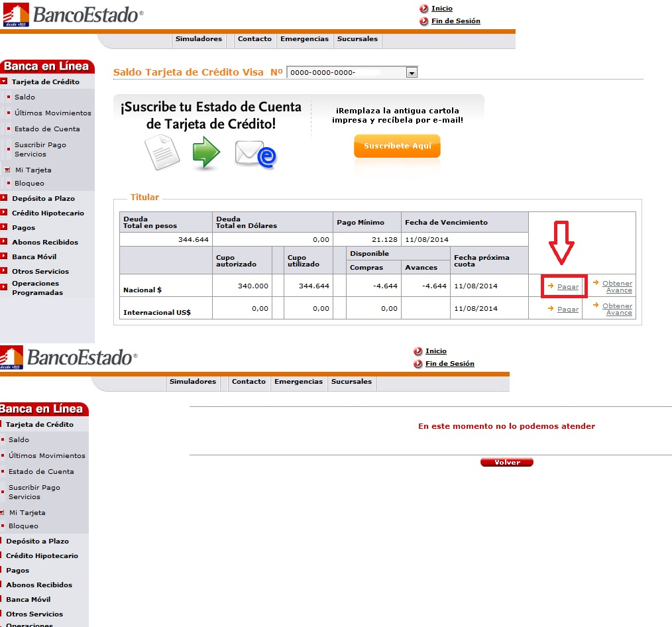The image size is (672, 627).
Task: Open the Simuladores tab on the lower page
Action: tap(192, 382)
